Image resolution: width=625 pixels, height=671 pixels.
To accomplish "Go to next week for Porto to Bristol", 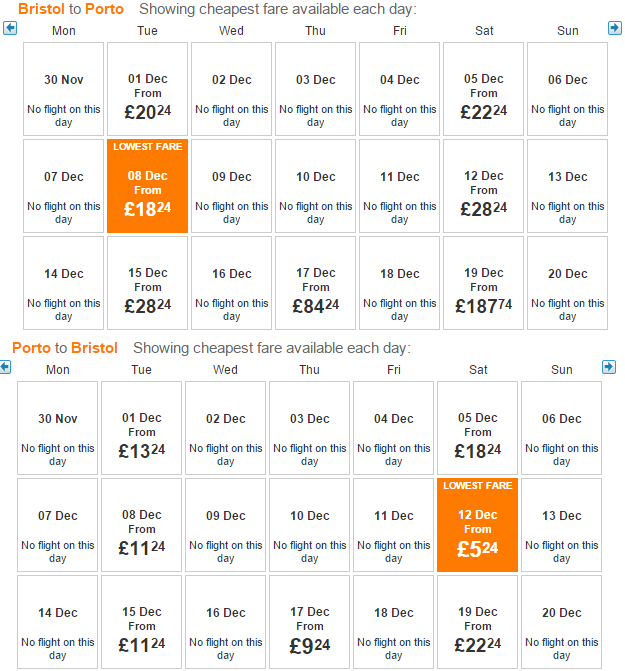I will pyautogui.click(x=609, y=367).
